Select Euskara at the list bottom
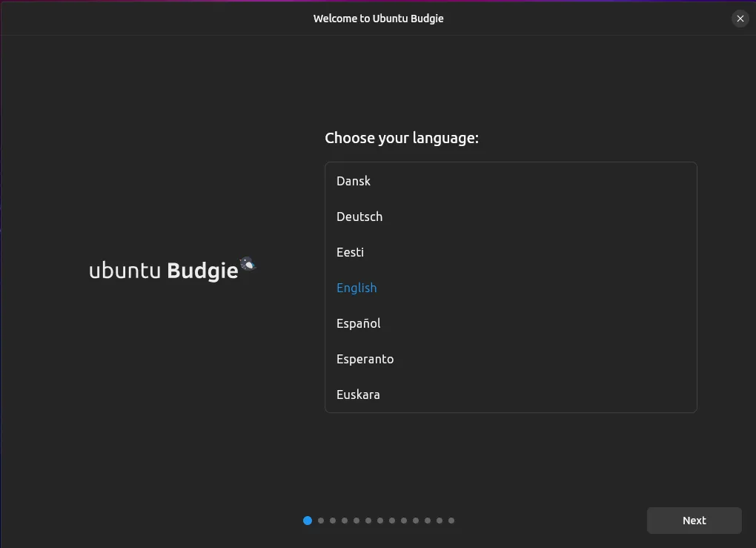 tap(358, 395)
